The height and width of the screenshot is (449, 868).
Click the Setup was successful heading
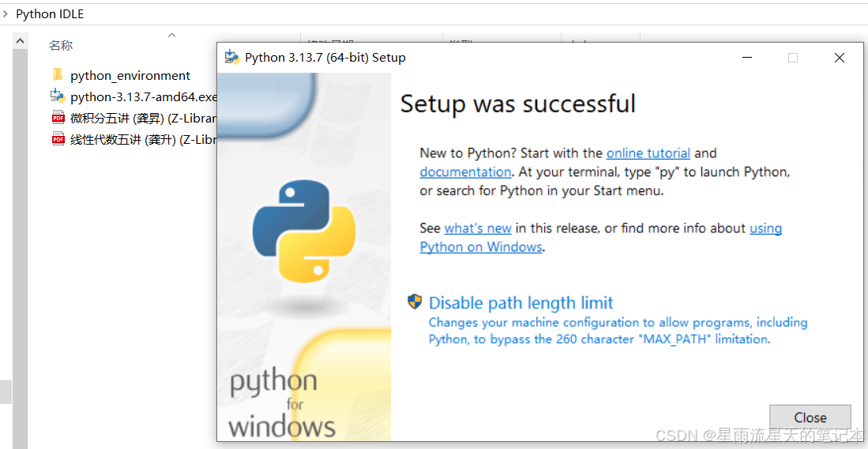517,104
